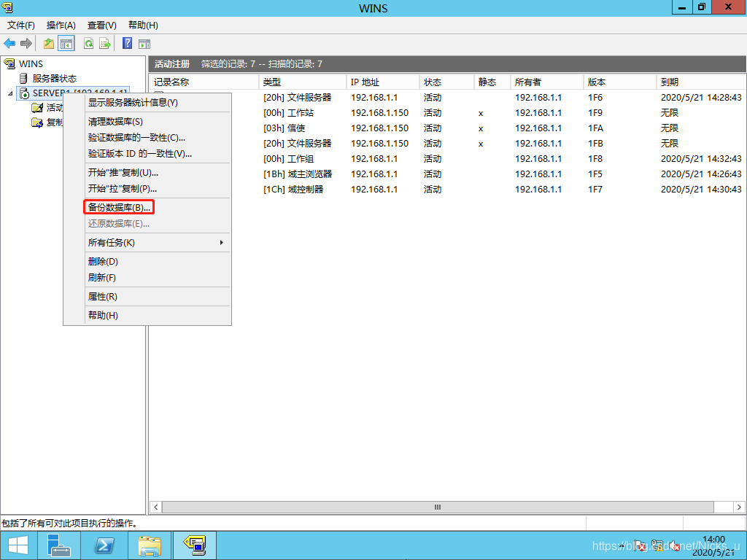
Task: Open the 查看(V) menu
Action: [x=102, y=26]
